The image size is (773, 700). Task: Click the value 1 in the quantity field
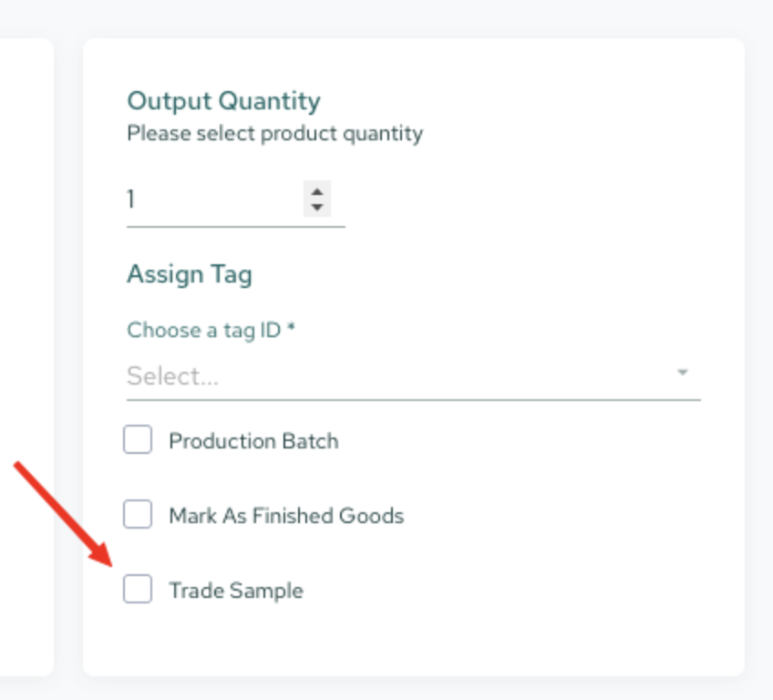(x=130, y=200)
